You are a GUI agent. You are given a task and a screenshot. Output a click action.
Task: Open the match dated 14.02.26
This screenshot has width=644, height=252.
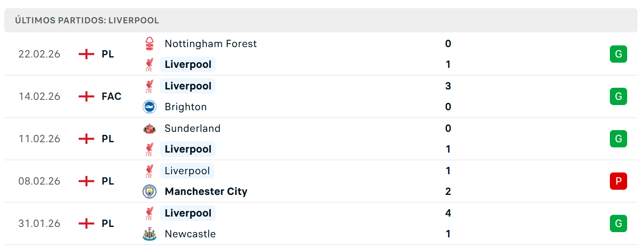point(321,96)
